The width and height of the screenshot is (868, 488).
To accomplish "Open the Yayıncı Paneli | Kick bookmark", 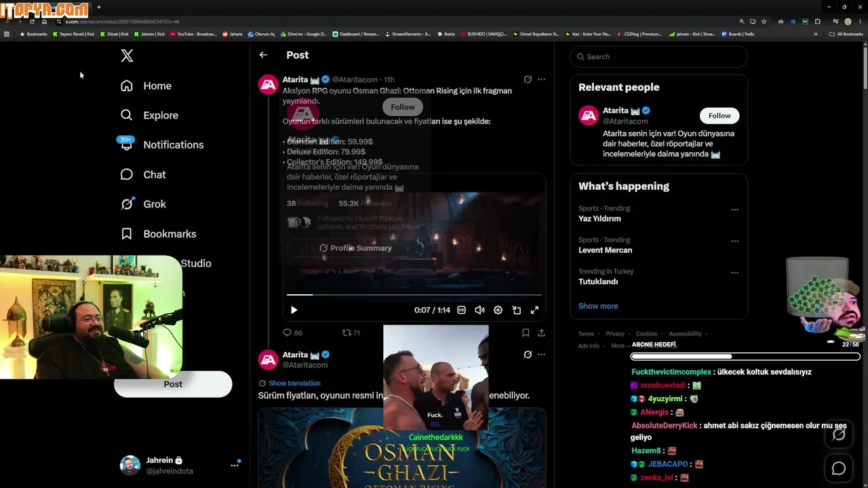I will (74, 34).
